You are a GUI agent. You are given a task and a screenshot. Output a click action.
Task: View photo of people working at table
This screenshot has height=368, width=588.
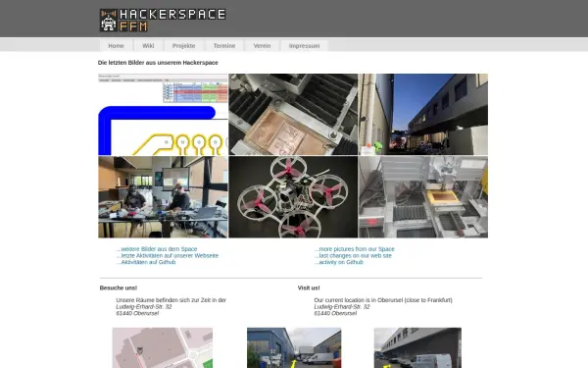(x=163, y=197)
